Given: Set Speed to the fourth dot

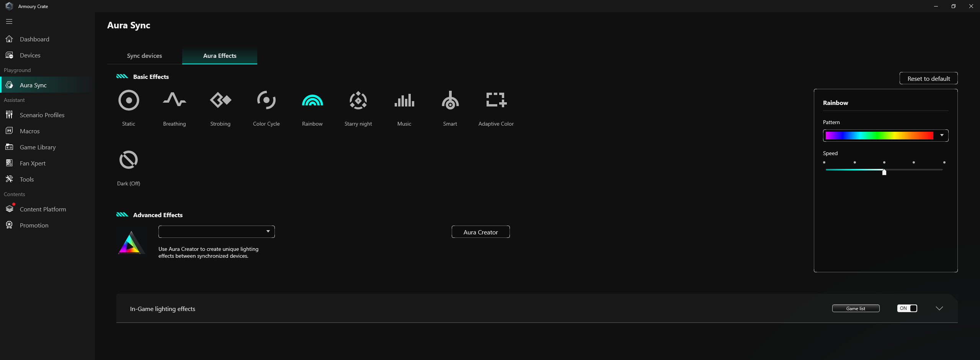Looking at the screenshot, I should (x=914, y=162).
